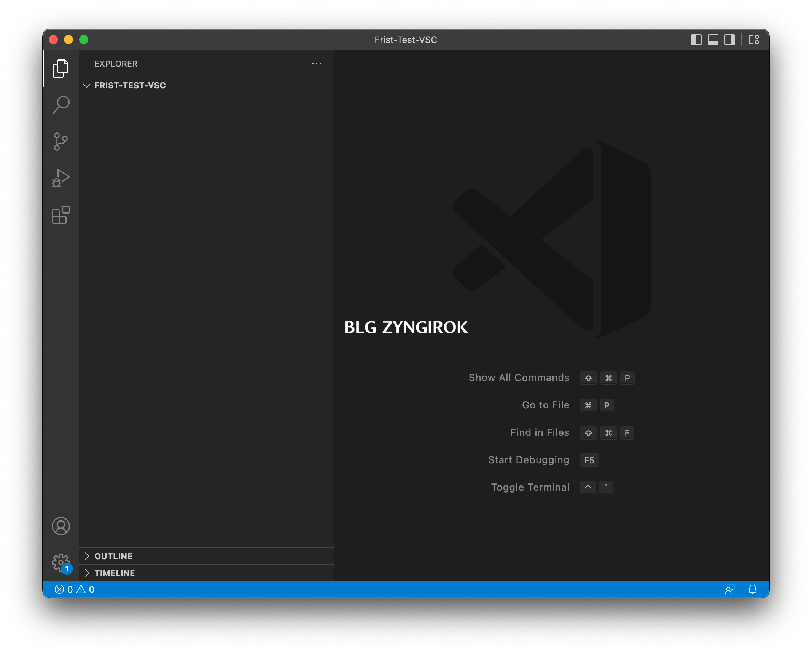Open the Customize Layout menu icon
Screen dimensions: 812x654
(x=754, y=40)
